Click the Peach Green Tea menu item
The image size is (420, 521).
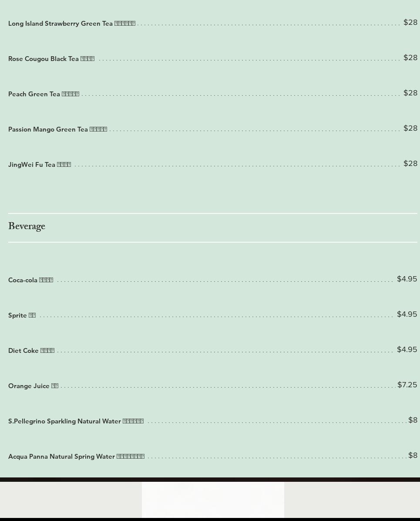pos(44,94)
